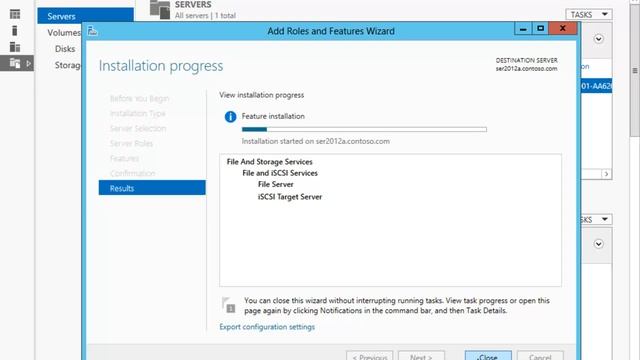The width and height of the screenshot is (640, 360).
Task: Click File And Storage Services entry
Action: tap(269, 162)
